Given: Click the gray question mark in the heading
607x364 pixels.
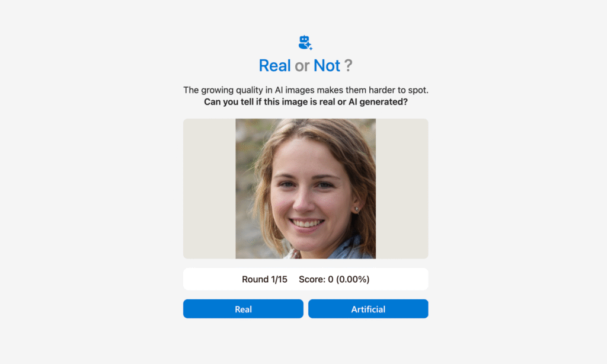Looking at the screenshot, I should coord(349,65).
